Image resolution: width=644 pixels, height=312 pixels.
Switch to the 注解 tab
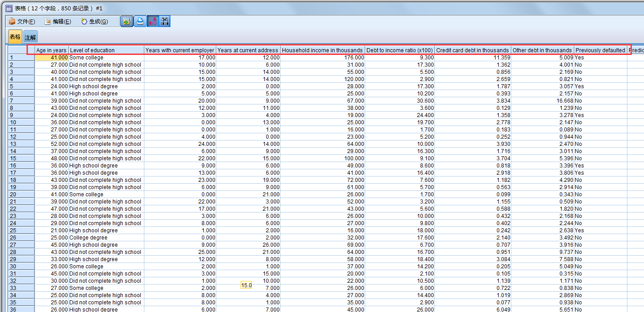pos(30,37)
